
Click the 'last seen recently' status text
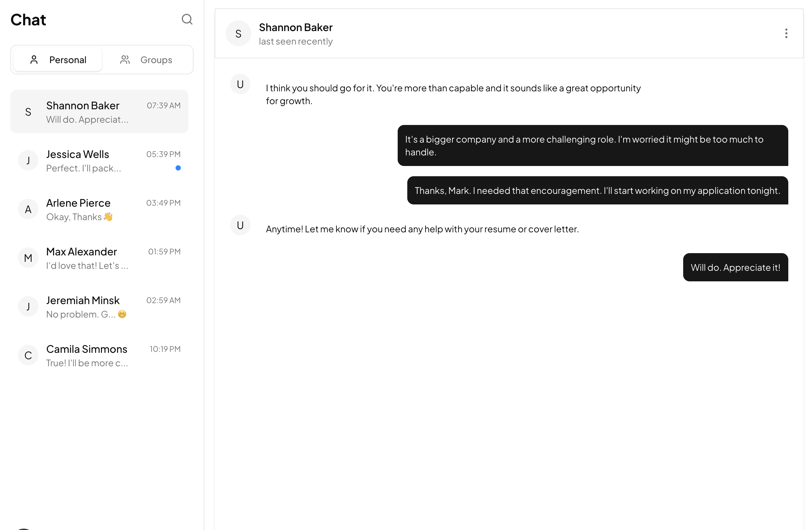(295, 41)
